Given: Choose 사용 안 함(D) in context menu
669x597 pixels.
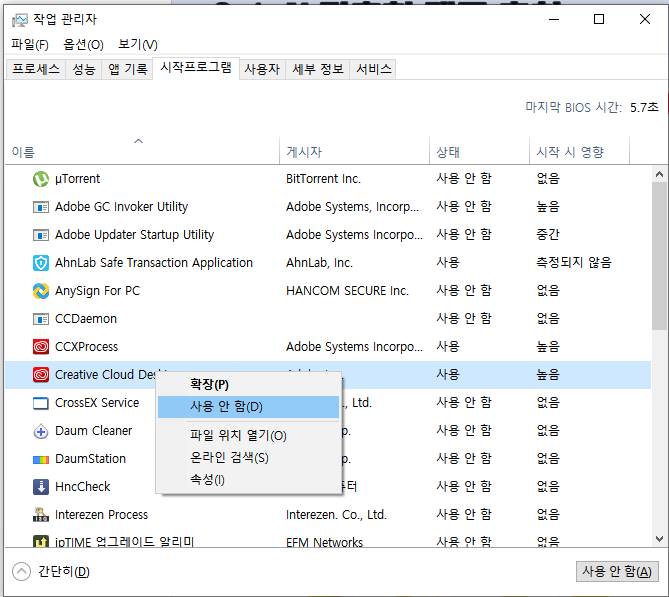Looking at the screenshot, I should [x=248, y=407].
